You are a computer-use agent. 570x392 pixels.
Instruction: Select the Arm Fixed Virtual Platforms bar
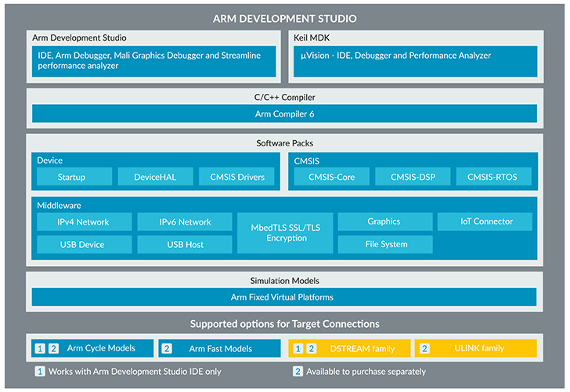pyautogui.click(x=284, y=297)
